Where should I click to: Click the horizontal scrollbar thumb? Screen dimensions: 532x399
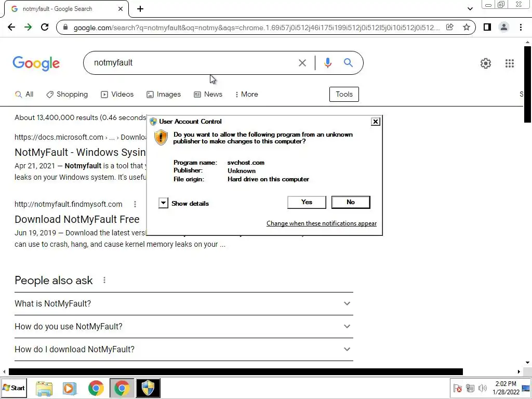236,372
